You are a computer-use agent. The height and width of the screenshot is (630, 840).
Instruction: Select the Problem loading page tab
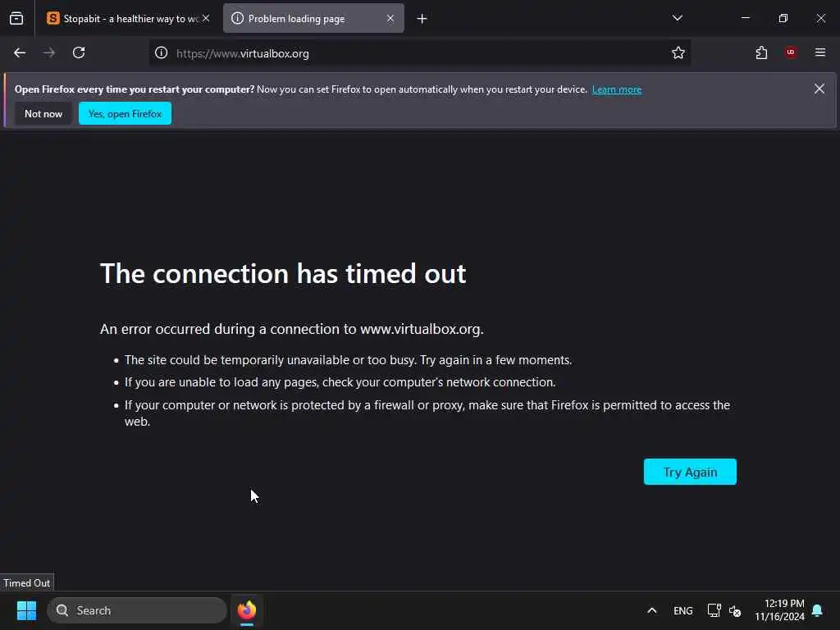[x=313, y=18]
